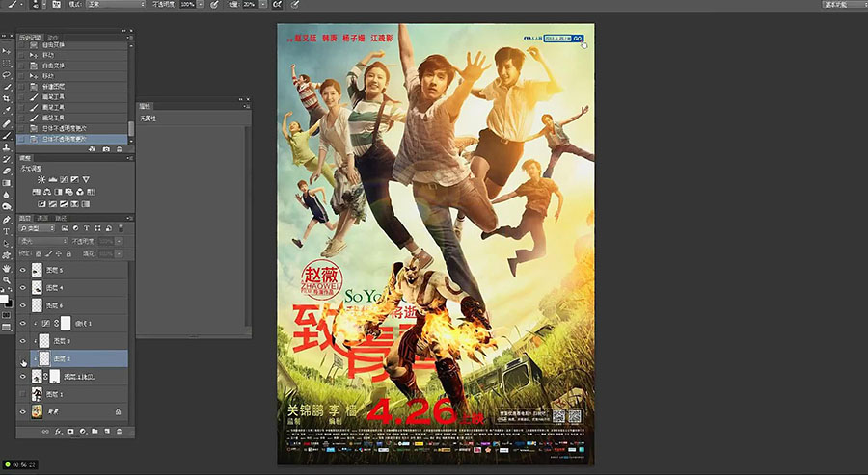Create new adjustment layer from Layers panel

83,432
